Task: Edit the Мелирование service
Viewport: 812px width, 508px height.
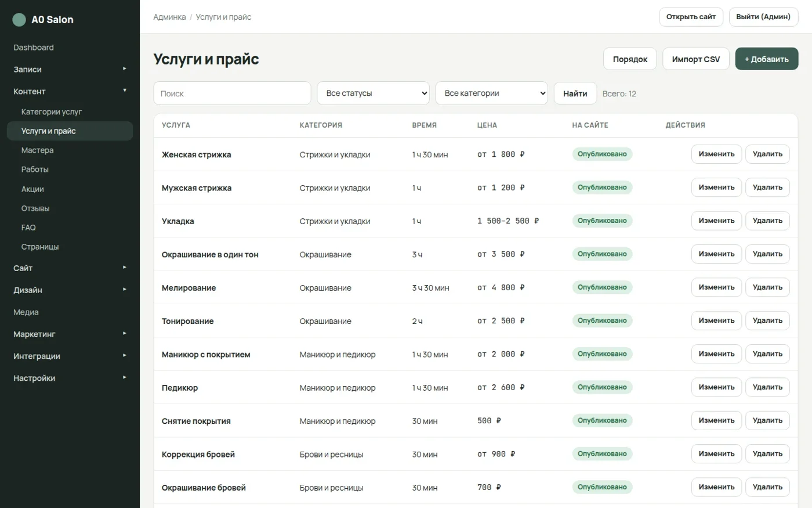Action: (x=716, y=287)
